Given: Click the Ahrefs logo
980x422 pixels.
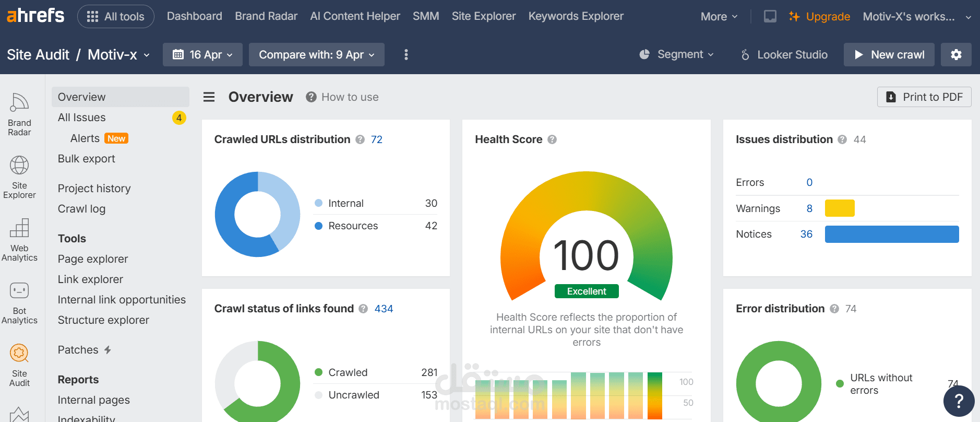Looking at the screenshot, I should pos(35,16).
